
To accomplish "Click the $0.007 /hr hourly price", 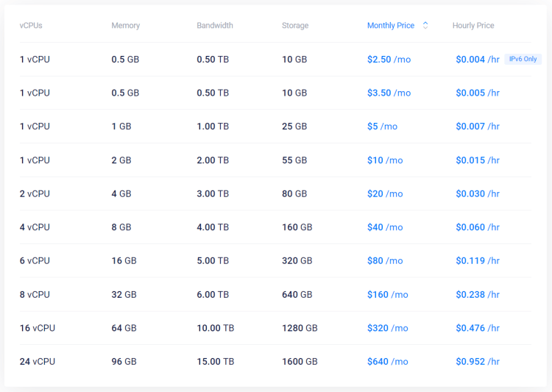I will 478,126.
